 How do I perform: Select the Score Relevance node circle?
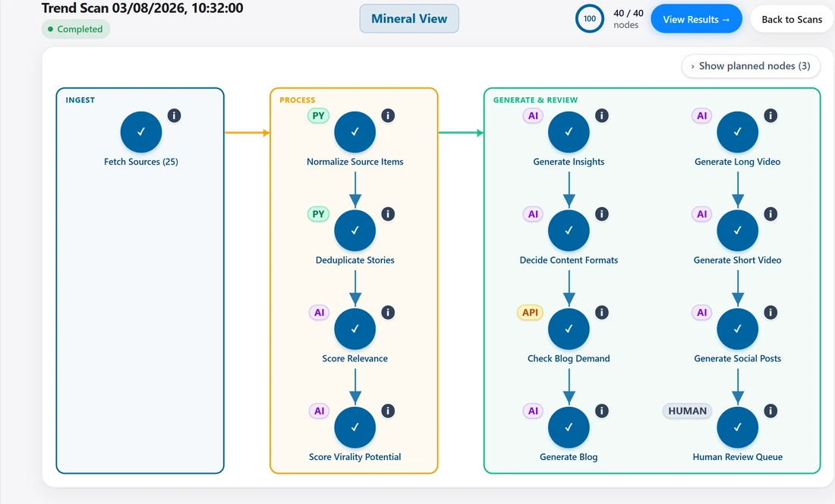354,329
